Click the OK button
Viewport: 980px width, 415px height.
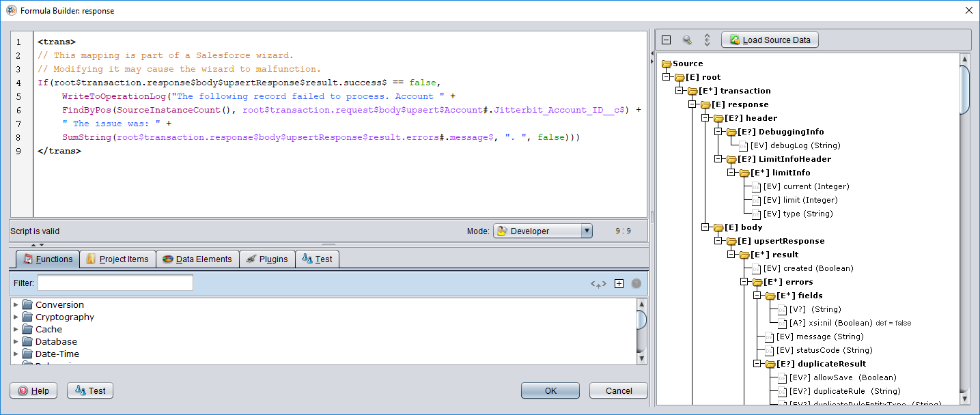coord(550,390)
